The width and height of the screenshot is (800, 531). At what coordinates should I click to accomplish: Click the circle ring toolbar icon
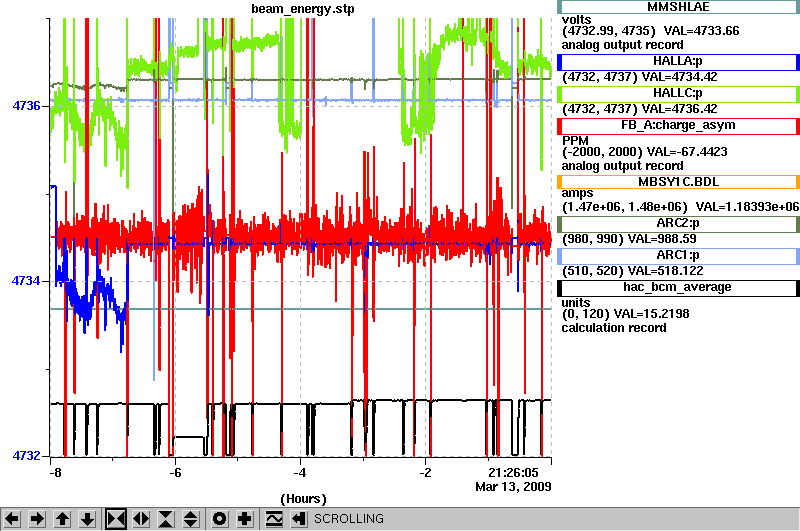point(219,519)
